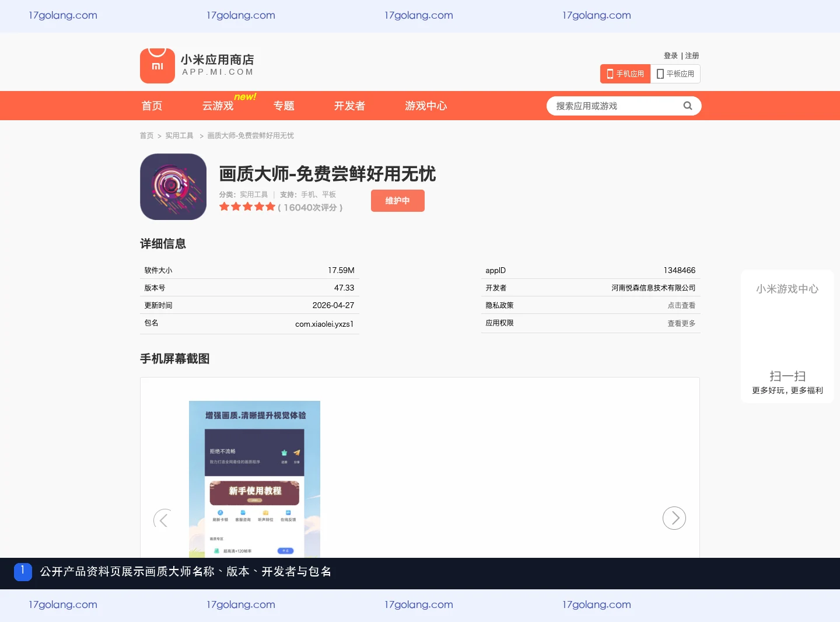The width and height of the screenshot is (840, 622).
Task: Switch to 手机应用 phone apps
Action: point(625,74)
